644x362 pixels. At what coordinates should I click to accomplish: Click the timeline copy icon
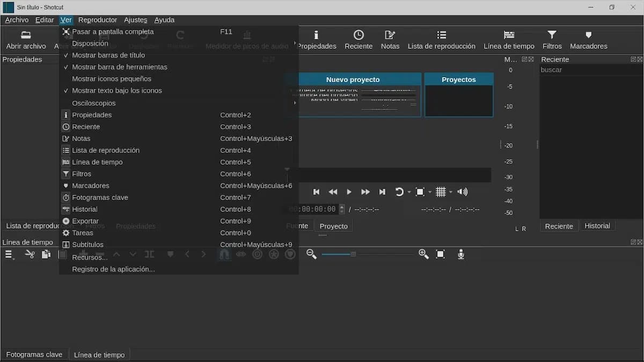(x=46, y=254)
